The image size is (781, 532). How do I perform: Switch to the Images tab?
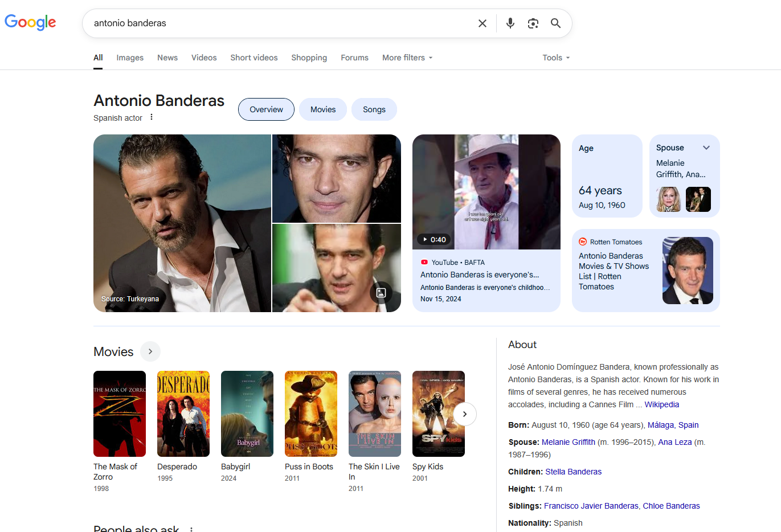coord(130,58)
